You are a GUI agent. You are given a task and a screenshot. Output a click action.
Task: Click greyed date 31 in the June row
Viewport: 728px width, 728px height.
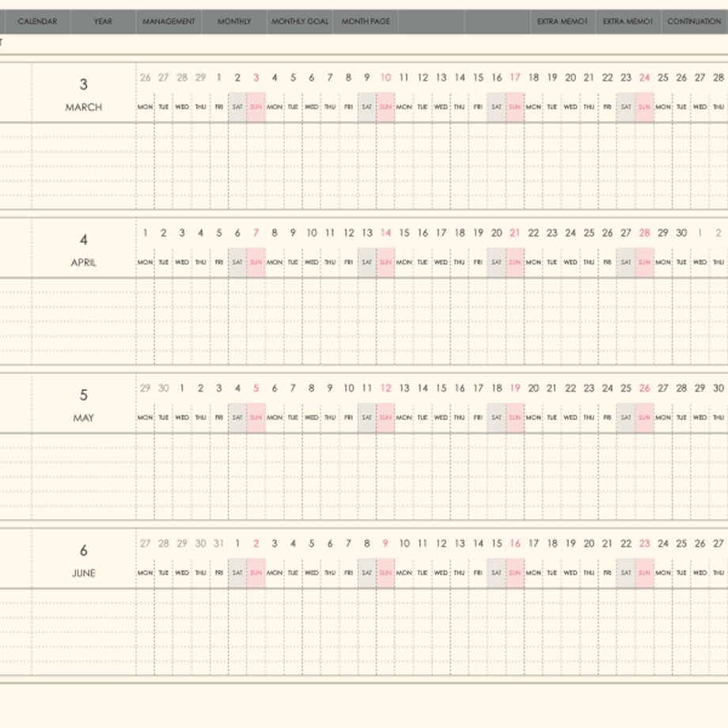218,544
